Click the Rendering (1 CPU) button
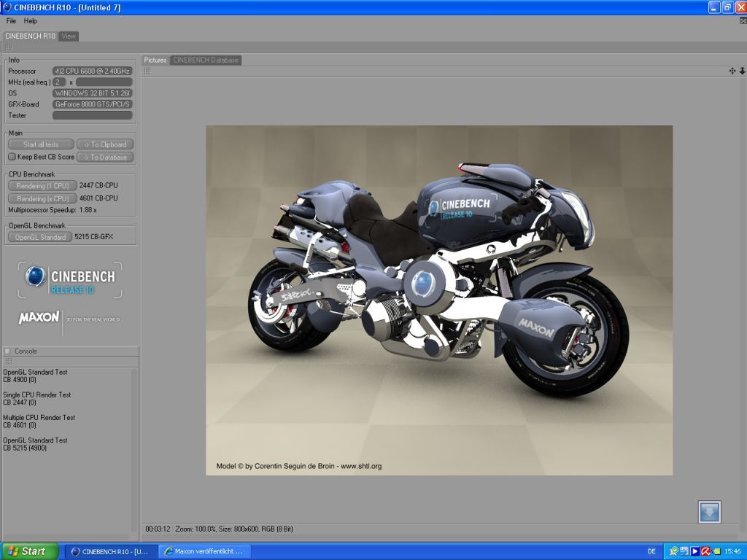This screenshot has height=560, width=747. [42, 186]
